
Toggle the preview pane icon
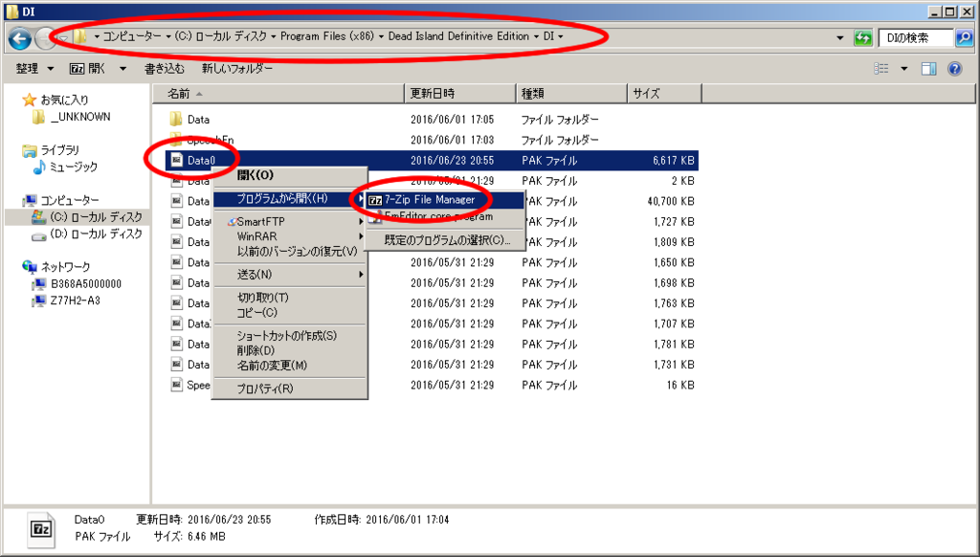click(x=928, y=68)
